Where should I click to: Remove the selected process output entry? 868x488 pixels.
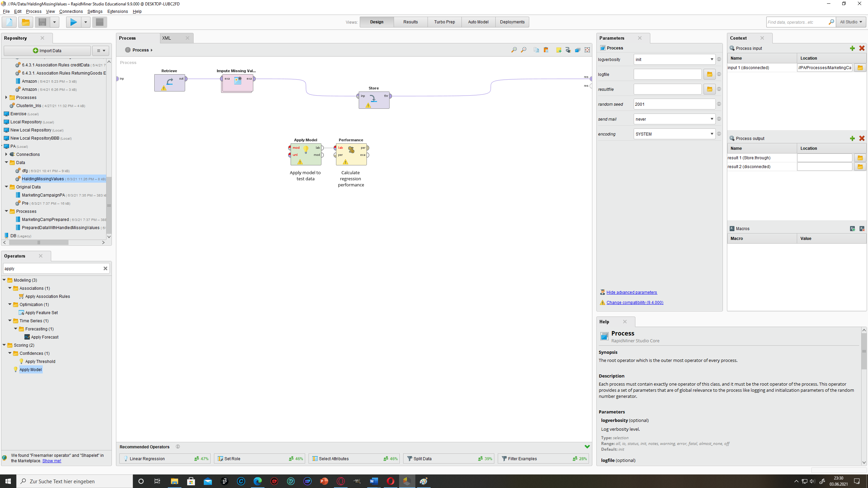862,139
